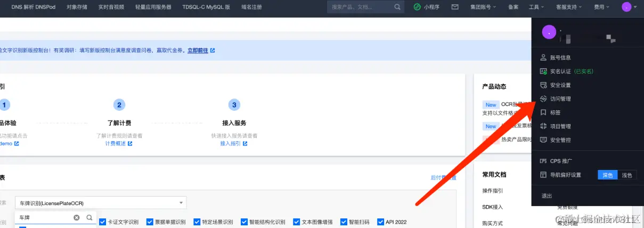
Task: Click the 项目管理 icon
Action: (543, 126)
